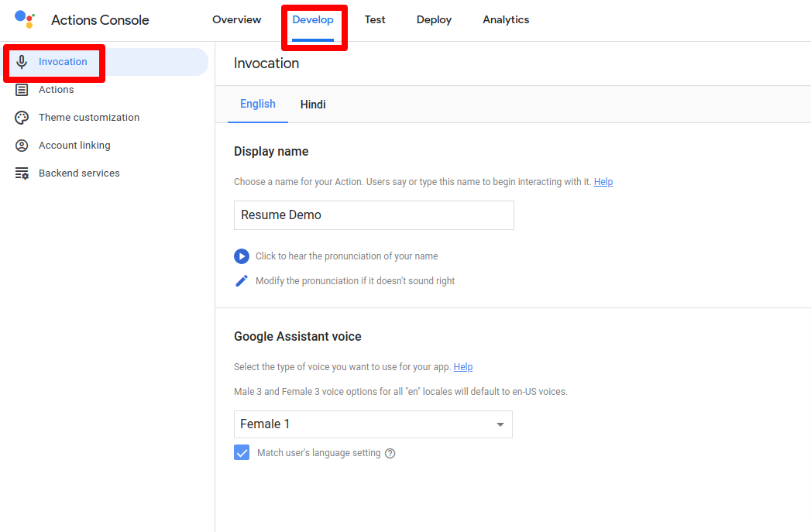The image size is (811, 532).
Task: Play the pronunciation of the Action name
Action: click(242, 256)
